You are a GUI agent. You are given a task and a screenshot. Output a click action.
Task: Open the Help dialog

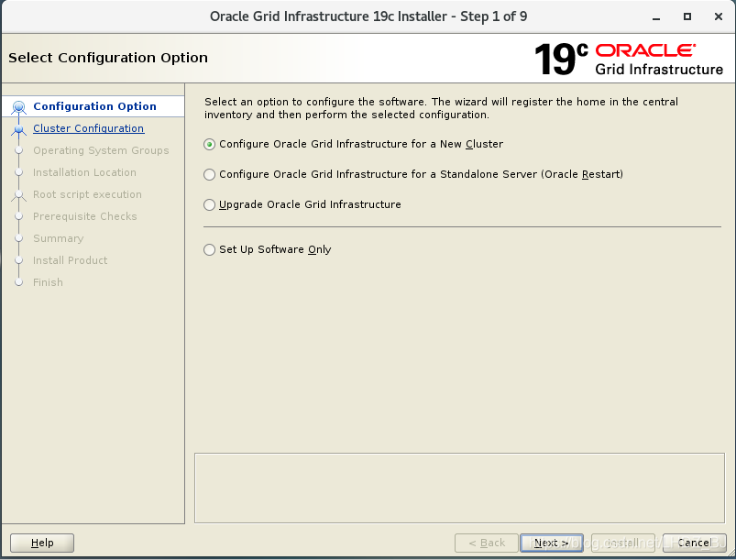pos(41,543)
